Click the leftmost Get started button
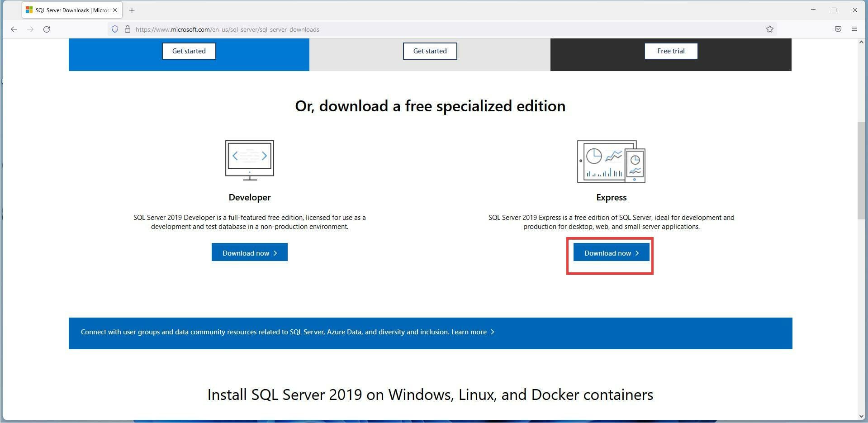868x423 pixels. coord(189,51)
